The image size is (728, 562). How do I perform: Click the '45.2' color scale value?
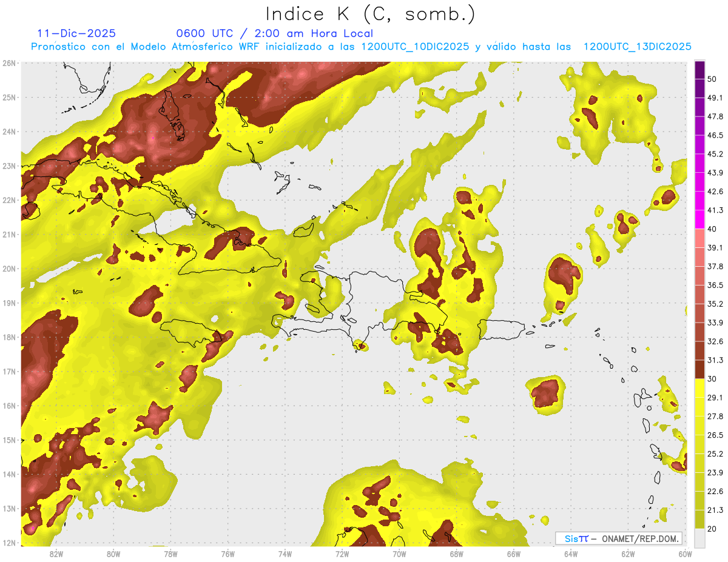click(x=716, y=154)
